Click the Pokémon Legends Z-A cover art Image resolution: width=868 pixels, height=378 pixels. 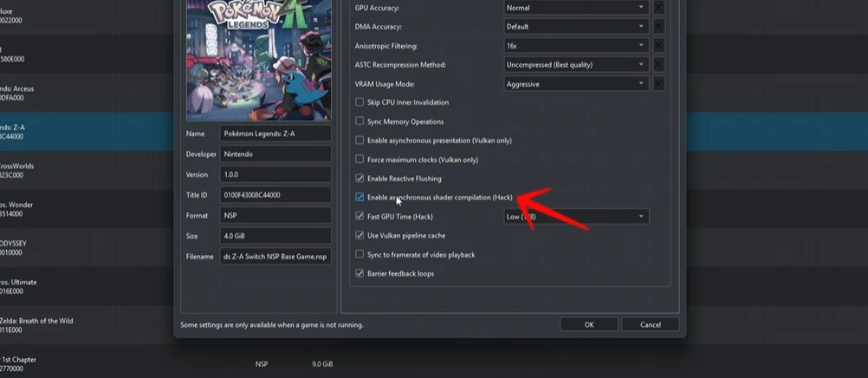[258, 61]
